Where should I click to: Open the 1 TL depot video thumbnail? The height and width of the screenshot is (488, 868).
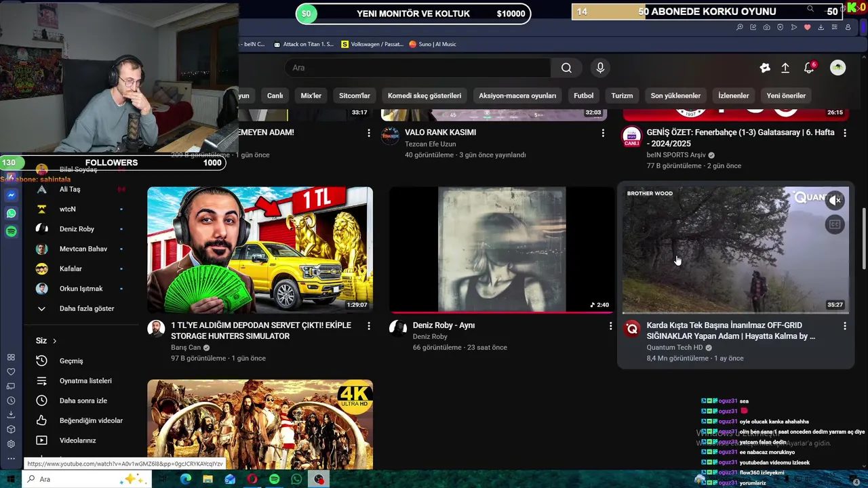[260, 250]
